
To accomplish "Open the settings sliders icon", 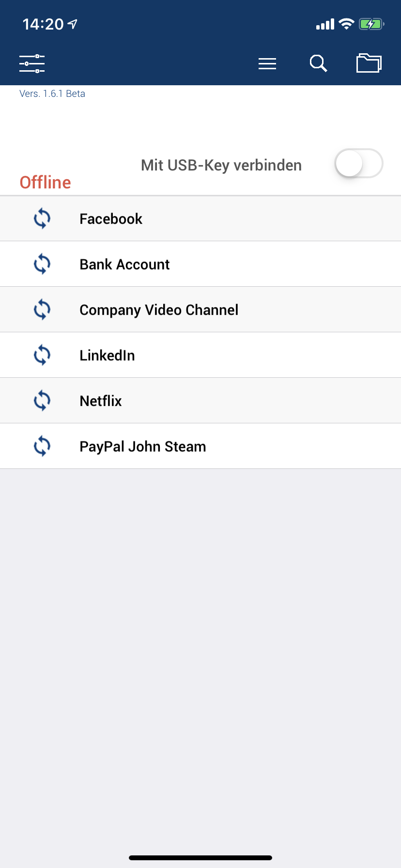I will [x=32, y=63].
